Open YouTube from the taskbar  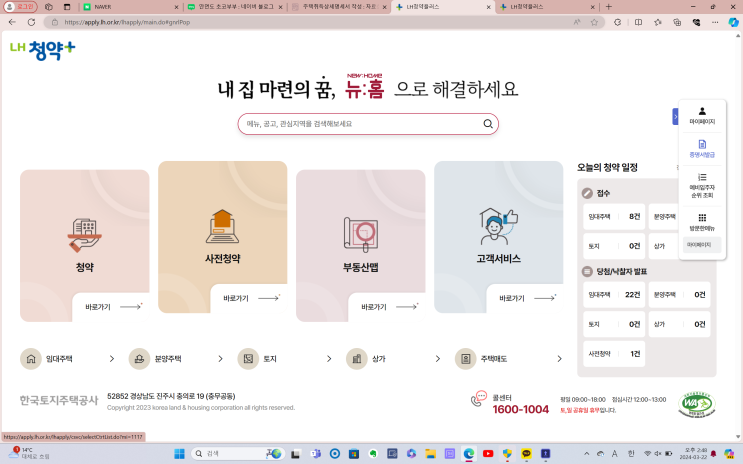click(488, 454)
